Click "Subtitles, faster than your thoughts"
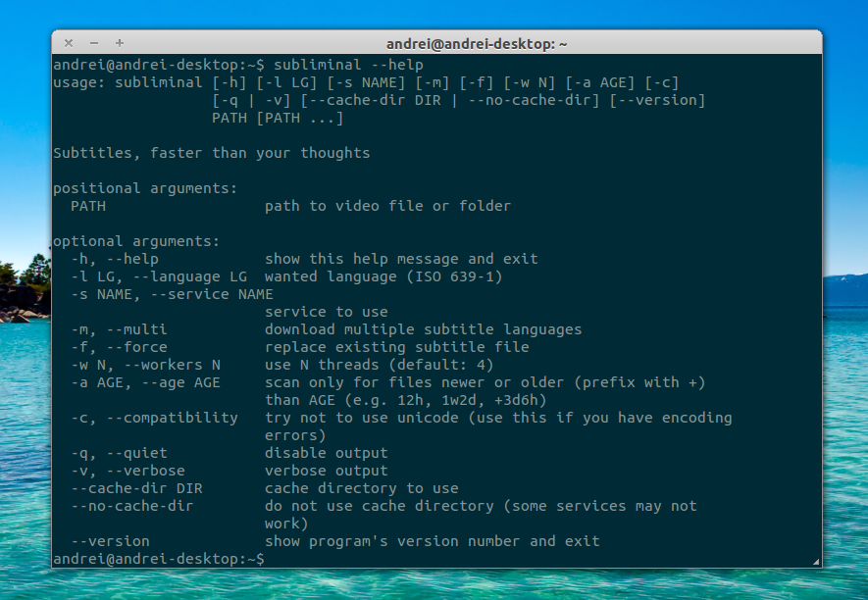The height and width of the screenshot is (600, 868). pyautogui.click(x=212, y=153)
